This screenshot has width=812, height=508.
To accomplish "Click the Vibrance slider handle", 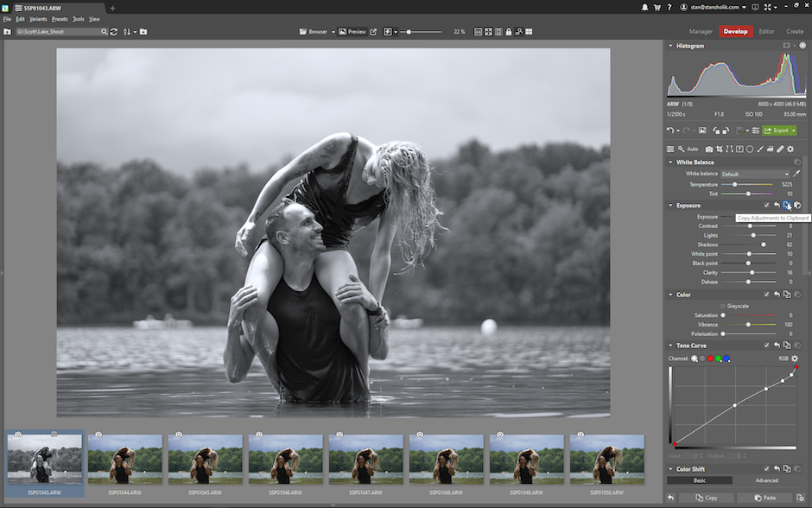I will pos(748,325).
